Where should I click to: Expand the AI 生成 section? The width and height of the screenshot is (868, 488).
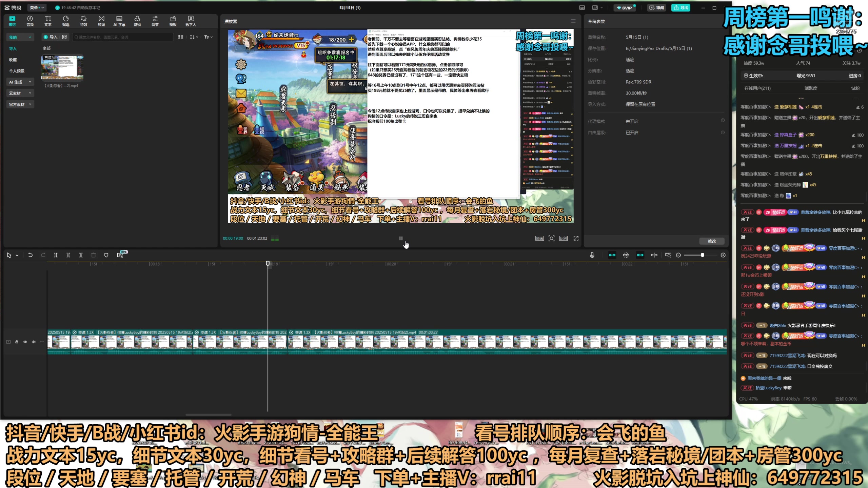coord(20,82)
